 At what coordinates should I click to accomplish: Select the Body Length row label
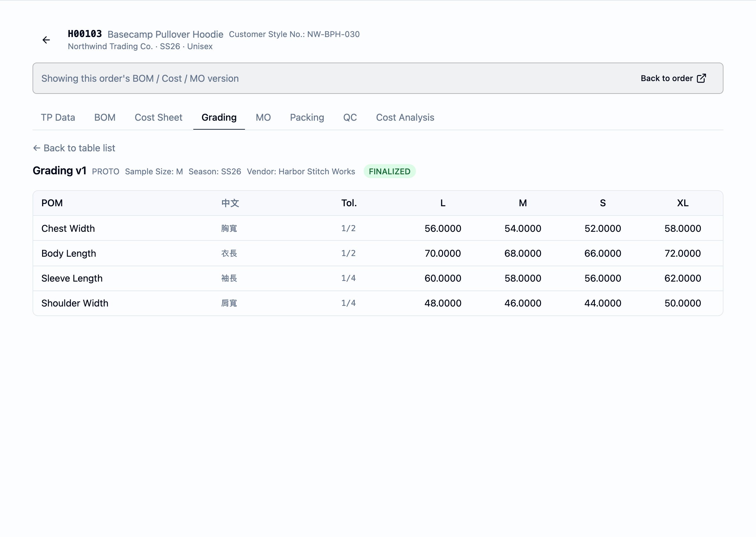tap(69, 253)
